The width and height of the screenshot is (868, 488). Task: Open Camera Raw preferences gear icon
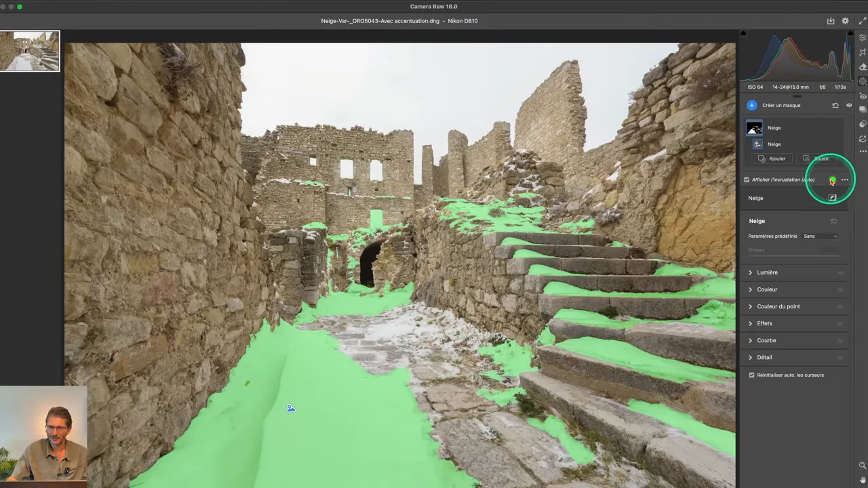(845, 21)
